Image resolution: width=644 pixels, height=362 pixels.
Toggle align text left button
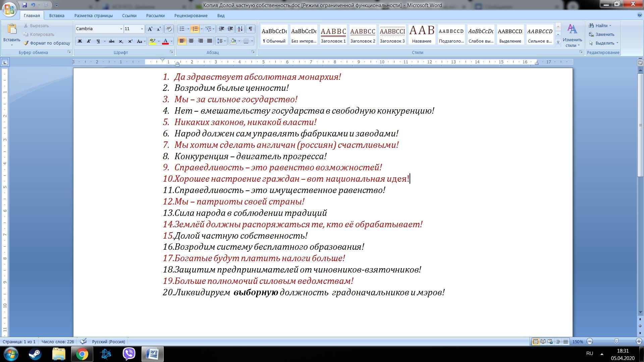tap(182, 41)
